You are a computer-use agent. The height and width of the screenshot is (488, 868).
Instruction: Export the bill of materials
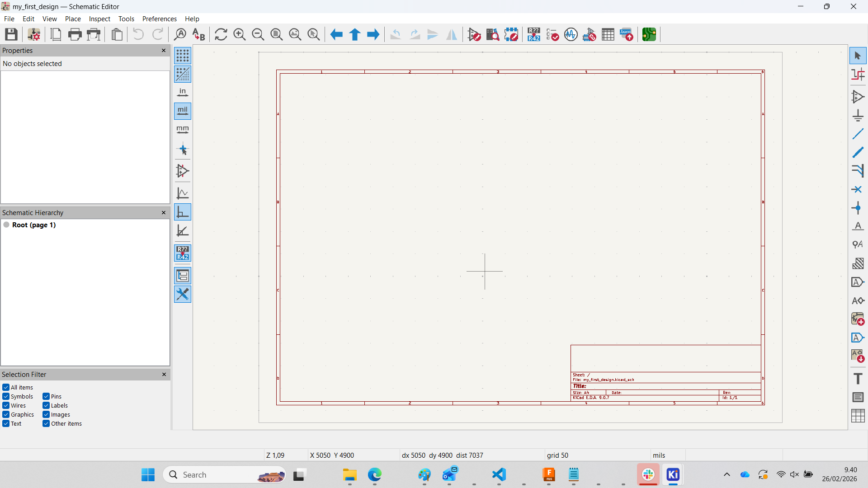[627, 34]
